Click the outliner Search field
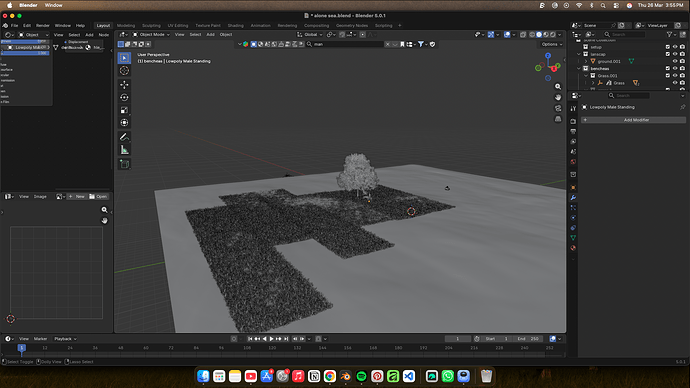 point(624,34)
